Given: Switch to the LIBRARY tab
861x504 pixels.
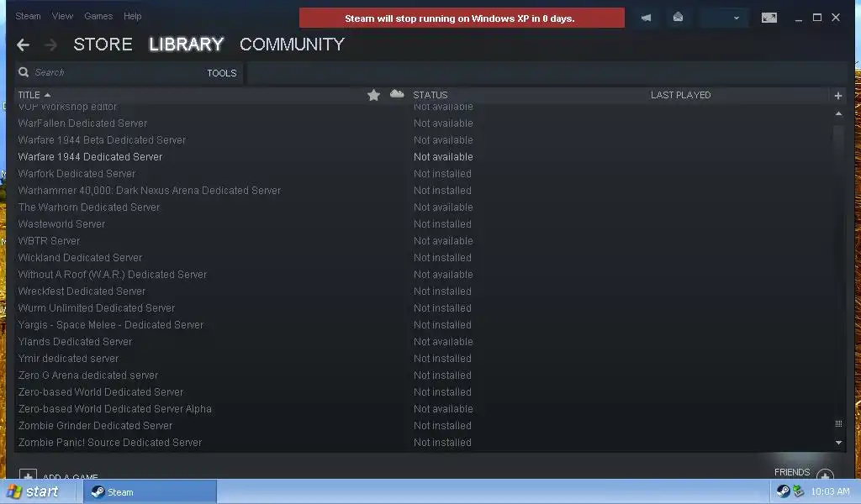Looking at the screenshot, I should click(x=186, y=45).
